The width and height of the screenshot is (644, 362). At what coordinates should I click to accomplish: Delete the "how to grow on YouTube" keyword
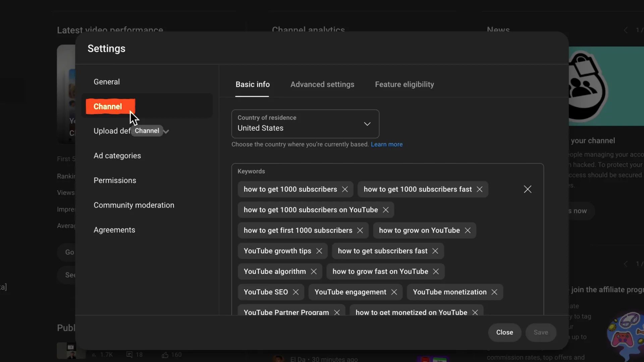point(467,230)
